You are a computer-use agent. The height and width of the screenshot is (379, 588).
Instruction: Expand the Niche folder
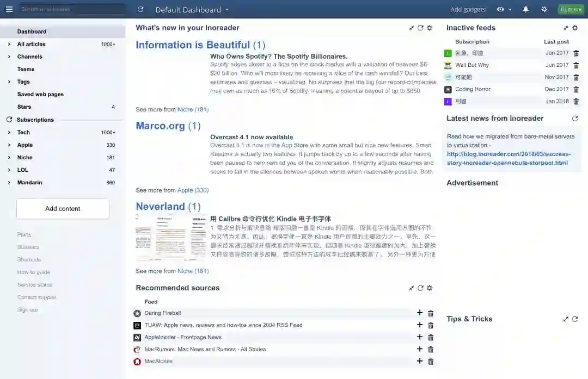pyautogui.click(x=9, y=157)
